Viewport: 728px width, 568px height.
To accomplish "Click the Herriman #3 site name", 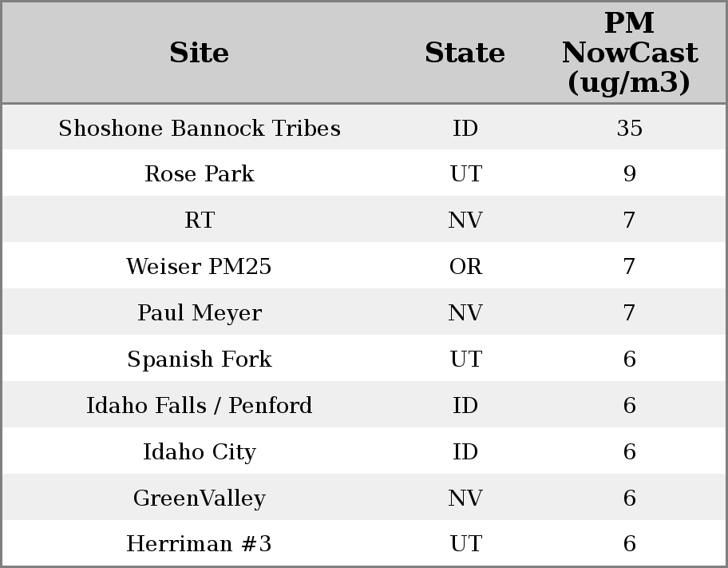I will point(199,544).
